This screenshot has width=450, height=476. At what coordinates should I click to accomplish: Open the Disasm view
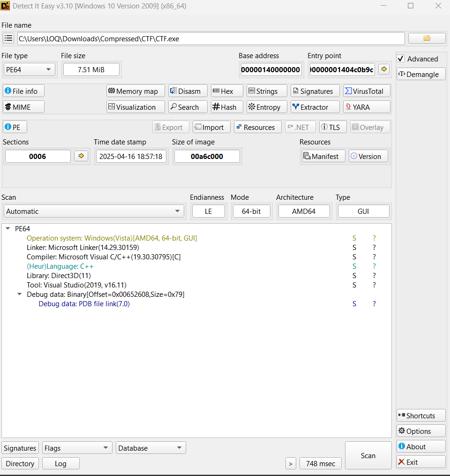tap(187, 91)
